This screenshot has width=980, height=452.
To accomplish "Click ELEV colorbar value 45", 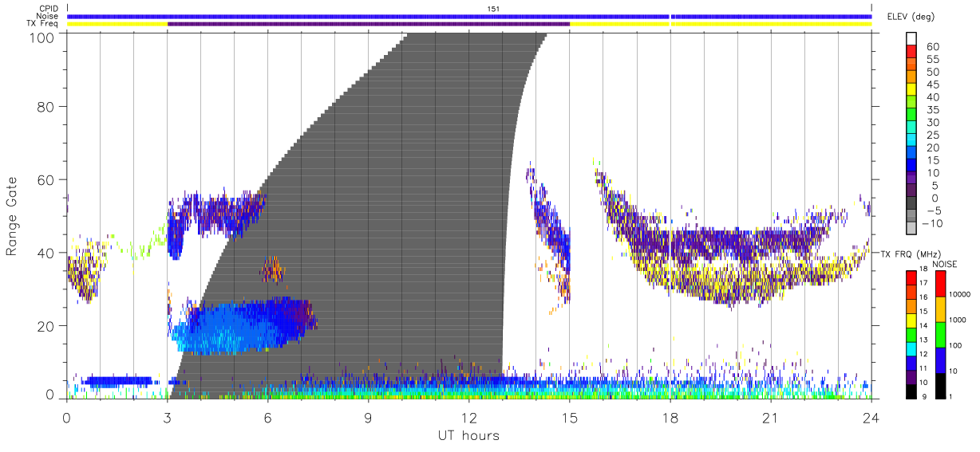I will point(931,85).
